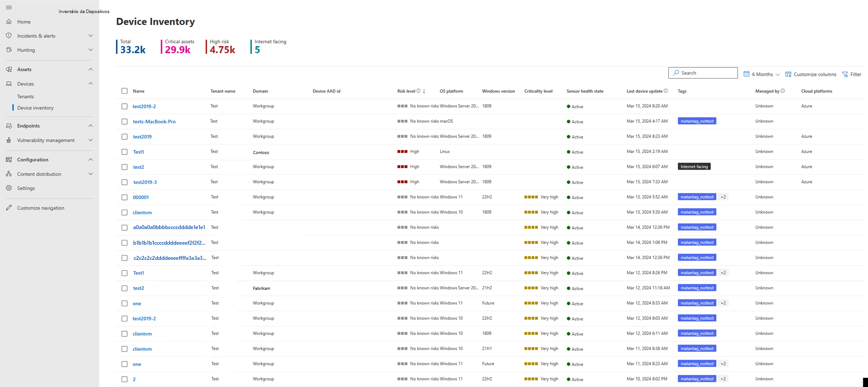Click the Criticality level column header
Screen dimensions: 868x387
pos(538,91)
